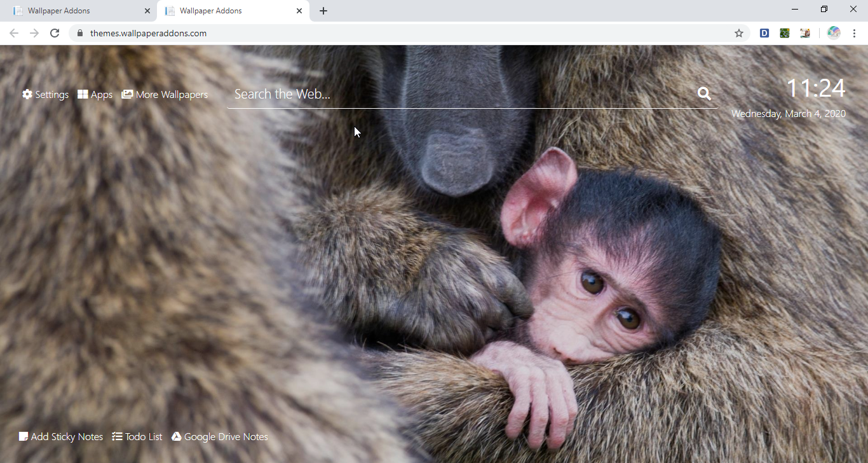Screen dimensions: 868x463
Task: Add a new sticky note
Action: pyautogui.click(x=61, y=436)
